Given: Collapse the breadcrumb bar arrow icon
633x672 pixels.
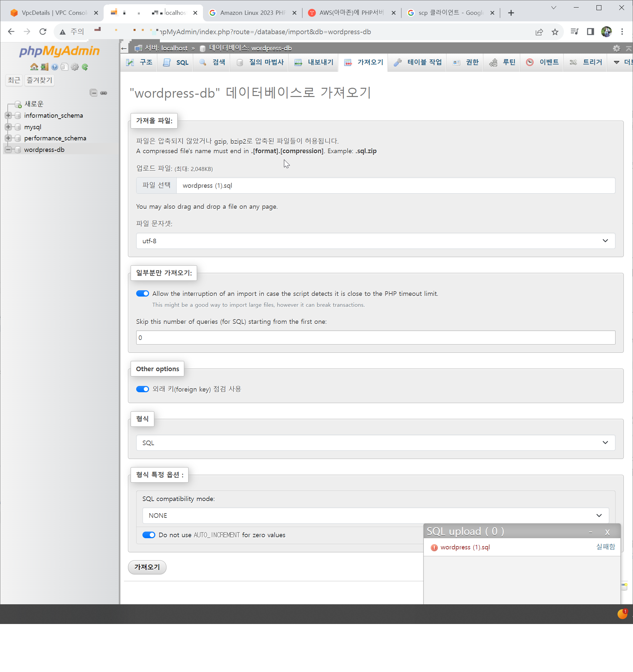Looking at the screenshot, I should tap(629, 48).
